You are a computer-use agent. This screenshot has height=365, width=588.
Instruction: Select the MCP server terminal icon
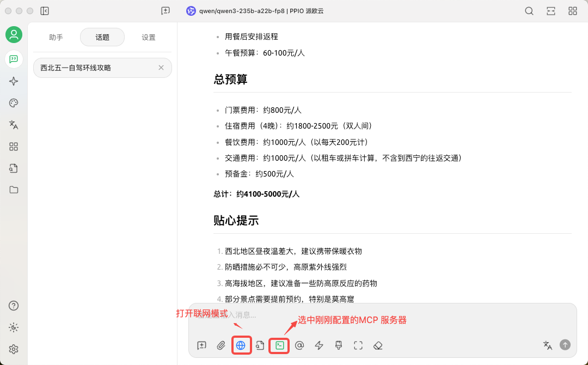pyautogui.click(x=280, y=345)
